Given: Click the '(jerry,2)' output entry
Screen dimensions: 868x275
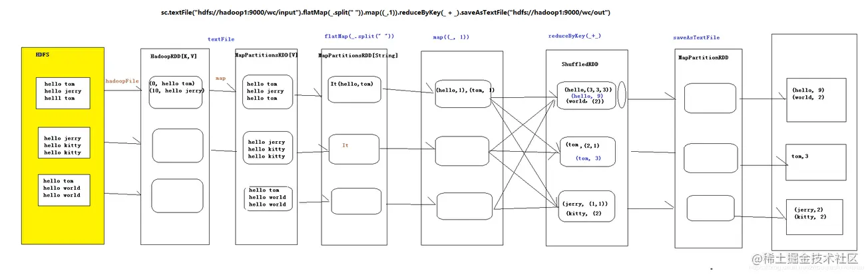Looking at the screenshot, I should coord(809,210).
